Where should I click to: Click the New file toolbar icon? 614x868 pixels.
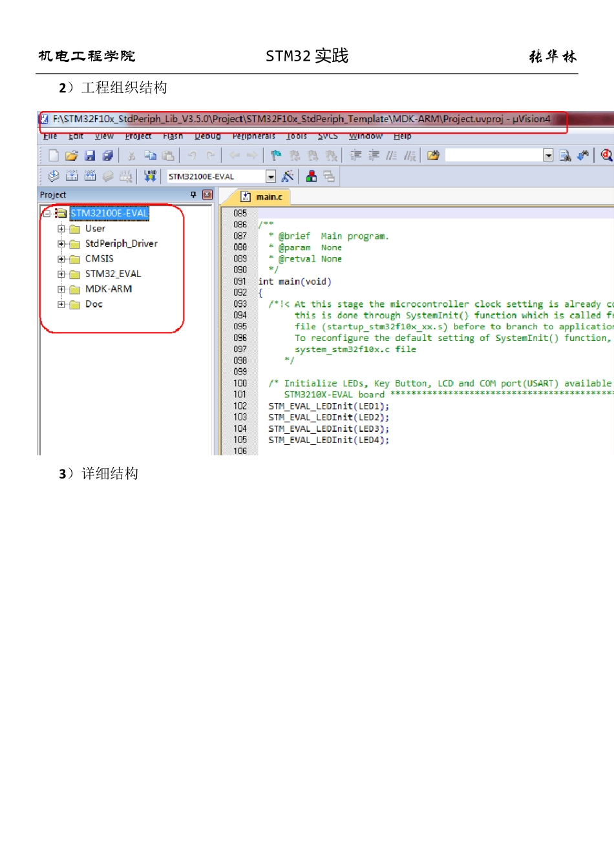click(54, 156)
